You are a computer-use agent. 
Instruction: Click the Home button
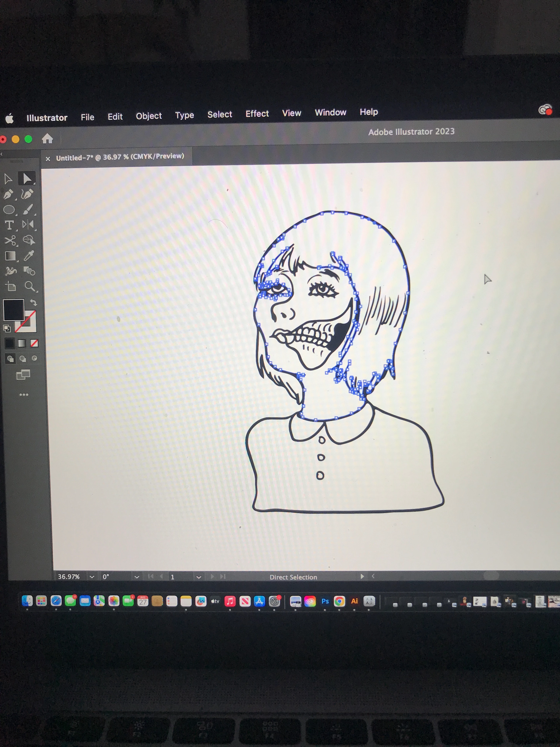coord(47,138)
